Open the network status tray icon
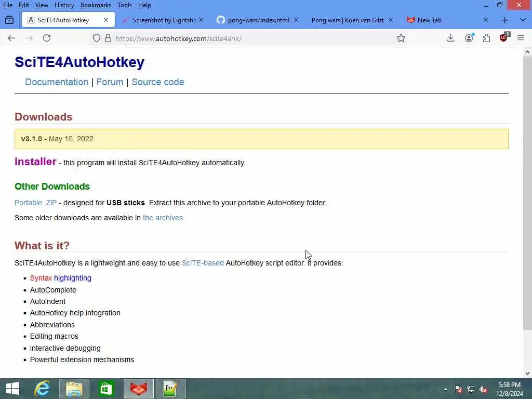532x399 pixels. point(471,389)
